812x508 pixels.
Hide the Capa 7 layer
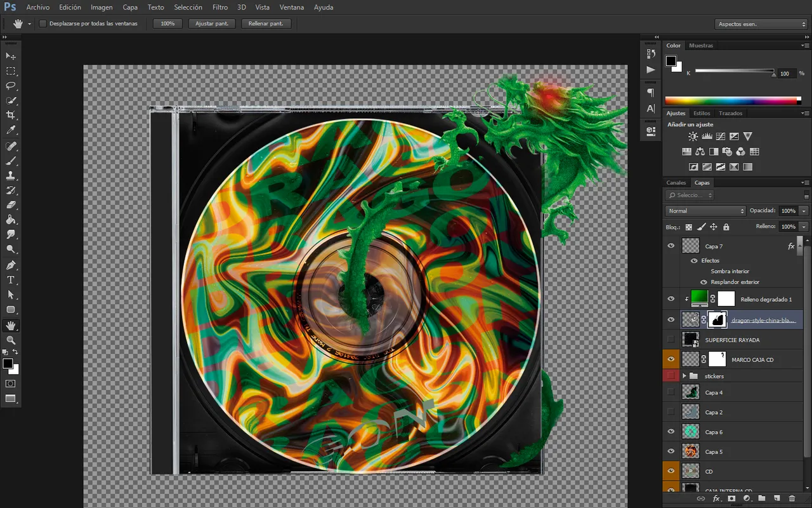[671, 246]
